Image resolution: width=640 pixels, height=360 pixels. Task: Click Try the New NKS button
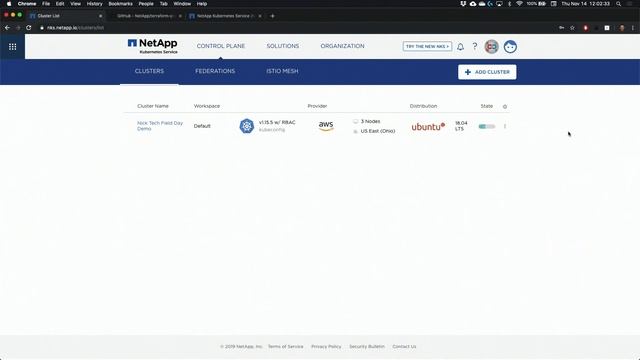coord(427,47)
